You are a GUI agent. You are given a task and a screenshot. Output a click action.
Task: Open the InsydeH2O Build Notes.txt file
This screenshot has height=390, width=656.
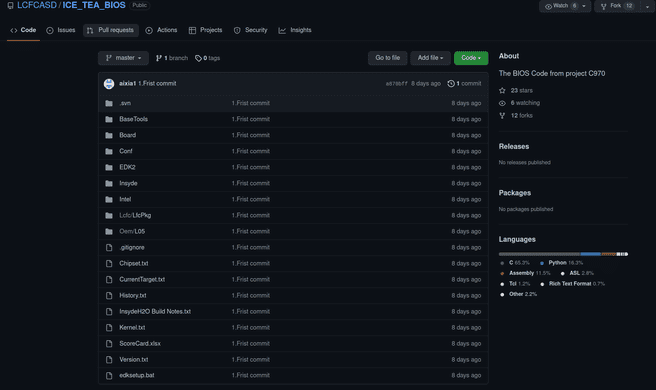[x=155, y=312]
